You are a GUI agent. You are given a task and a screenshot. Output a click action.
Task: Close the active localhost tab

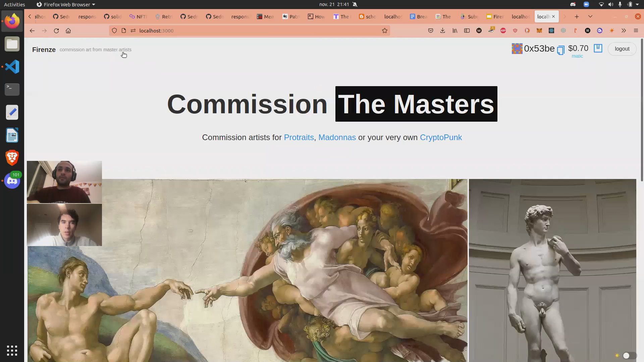(x=553, y=16)
